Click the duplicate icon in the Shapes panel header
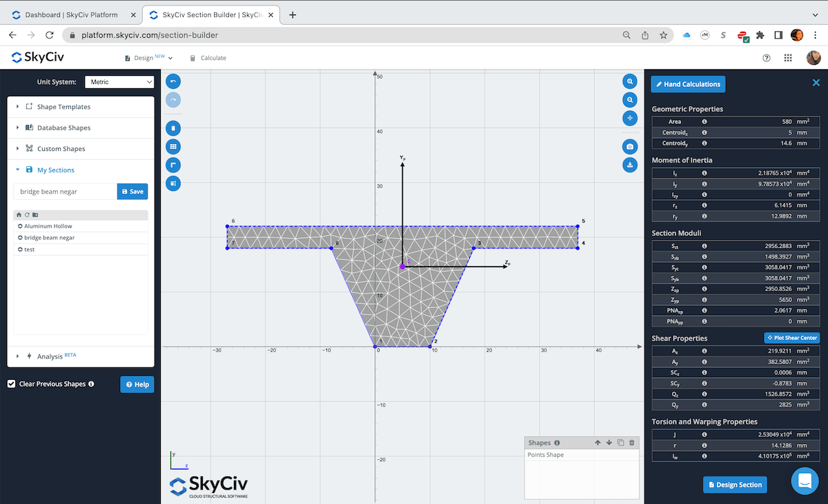Image resolution: width=828 pixels, height=504 pixels. [622, 442]
